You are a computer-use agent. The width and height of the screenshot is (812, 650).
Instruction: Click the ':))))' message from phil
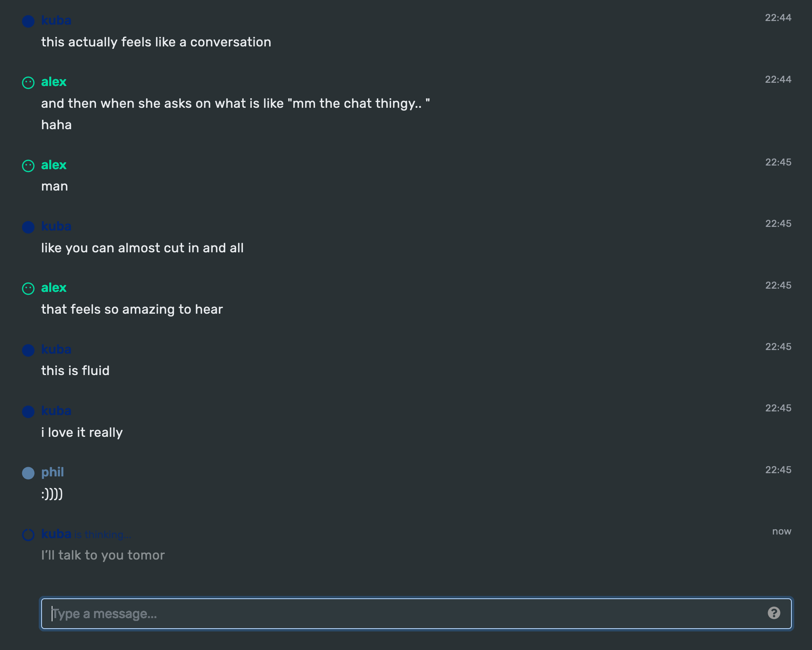click(52, 494)
